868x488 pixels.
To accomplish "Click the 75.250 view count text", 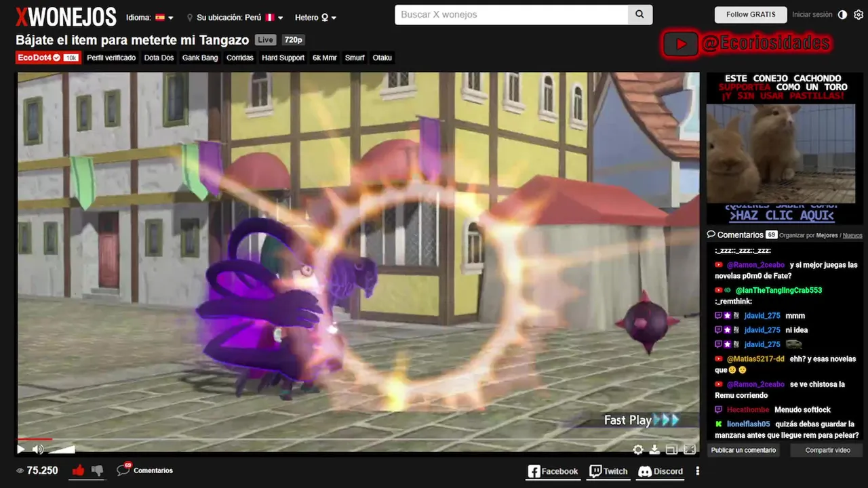I will pos(43,470).
